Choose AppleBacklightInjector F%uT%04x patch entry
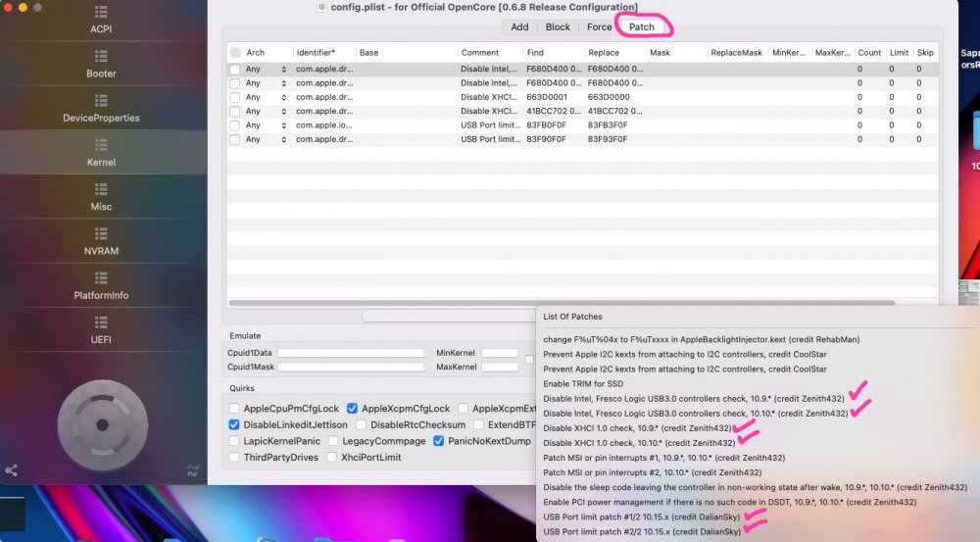 point(702,339)
